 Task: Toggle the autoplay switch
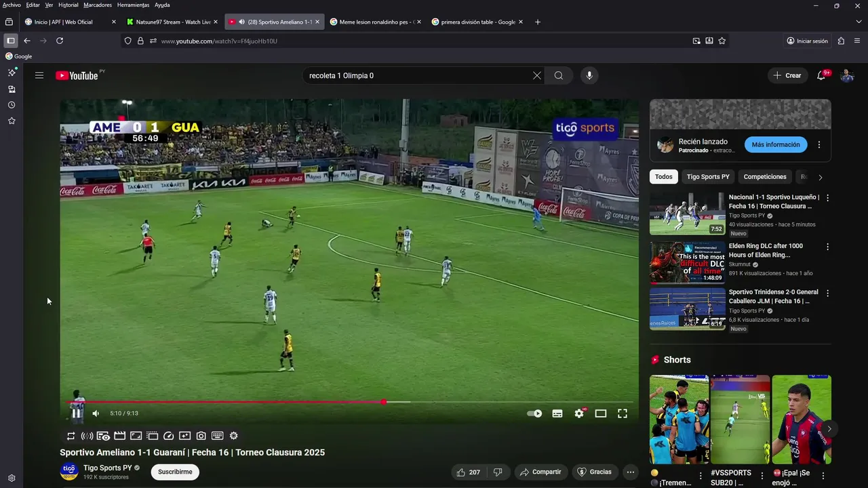point(534,413)
